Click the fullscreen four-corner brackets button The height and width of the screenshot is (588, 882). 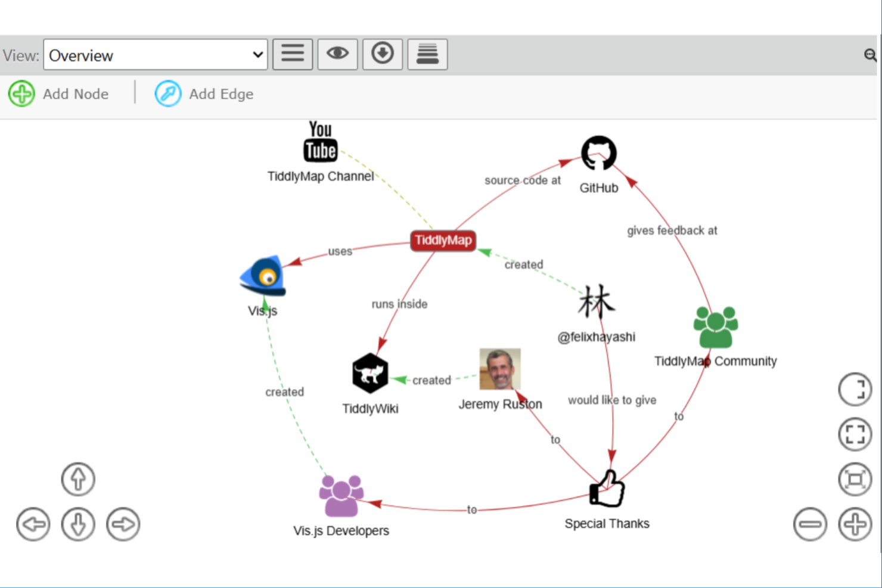pos(855,434)
